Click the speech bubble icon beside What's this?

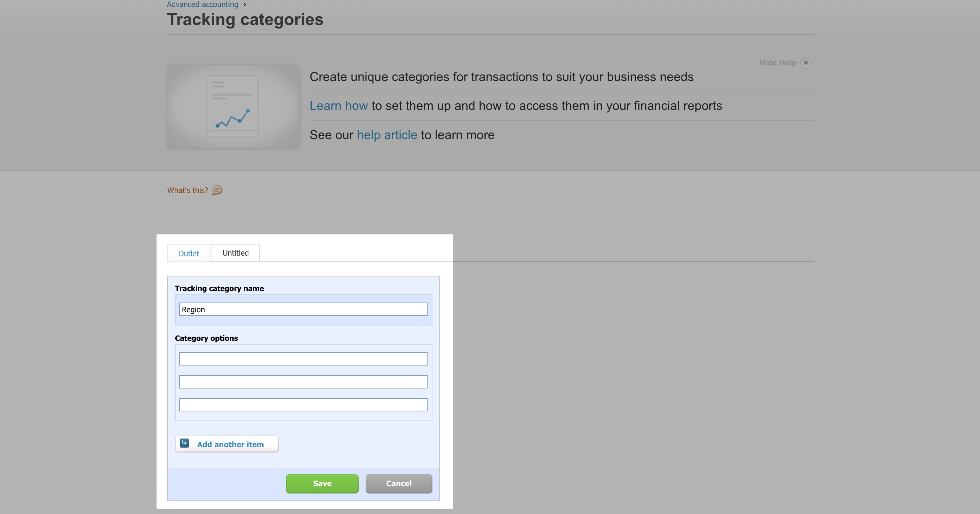point(217,191)
